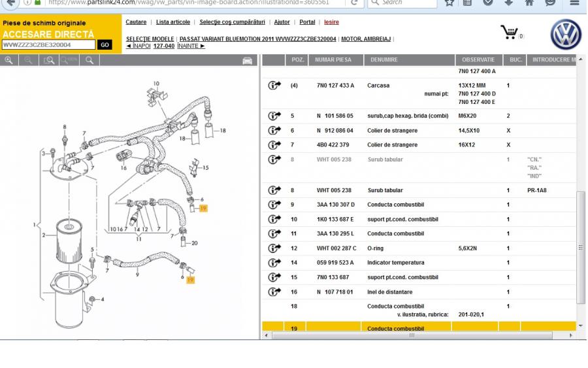Open the Cautare menu link
The width and height of the screenshot is (588, 368).
point(136,22)
